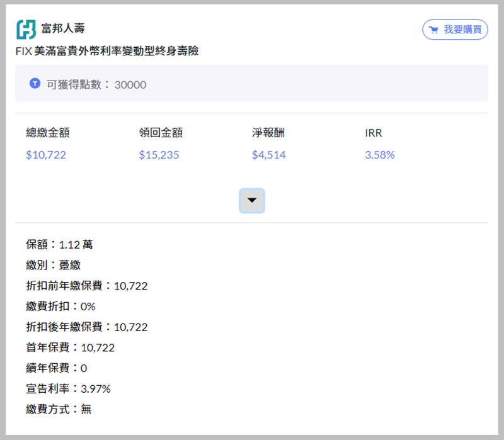Screen dimensions: 504x440
Task: Click the 折扣後年繳保費：10,722 row
Action: [x=87, y=327]
